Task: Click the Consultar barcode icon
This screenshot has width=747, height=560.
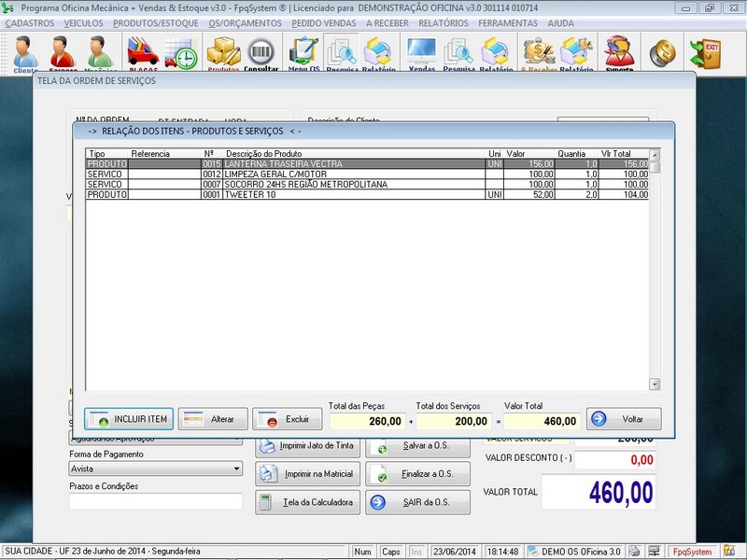Action: (261, 53)
